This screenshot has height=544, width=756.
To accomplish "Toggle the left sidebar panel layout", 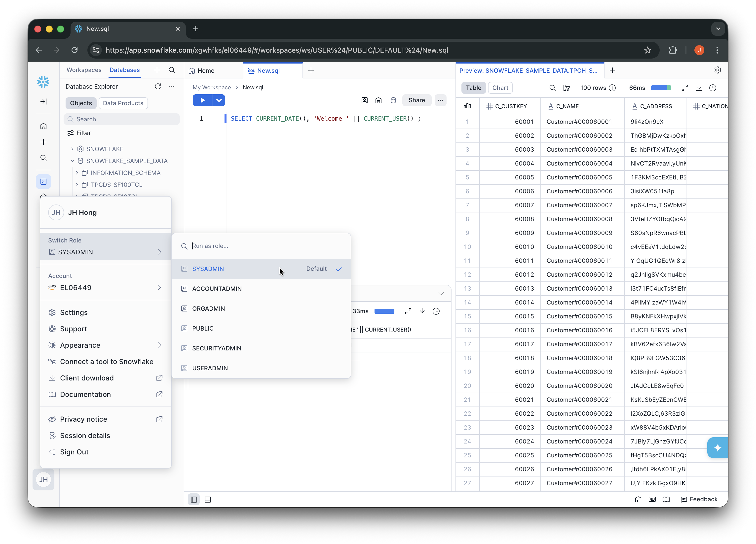I will [x=194, y=499].
